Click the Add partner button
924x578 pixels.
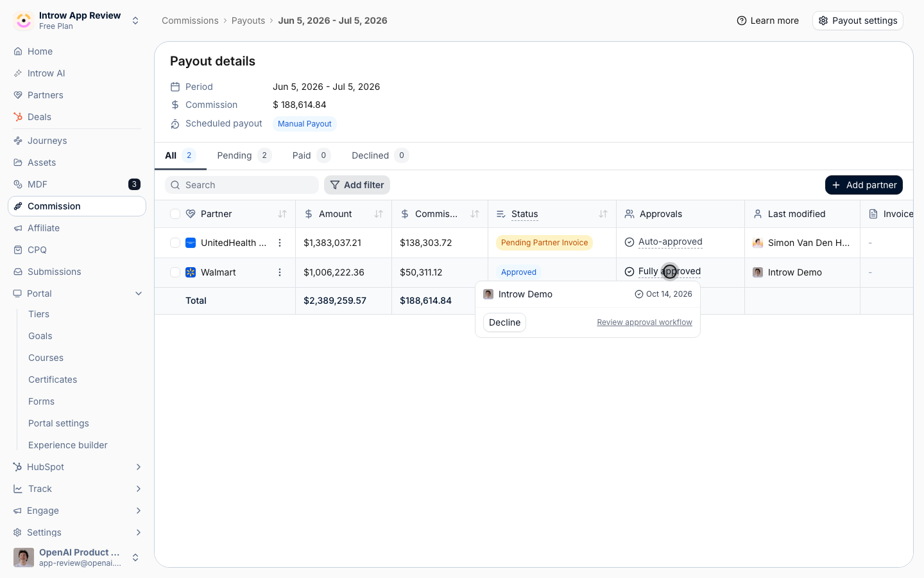pos(864,185)
